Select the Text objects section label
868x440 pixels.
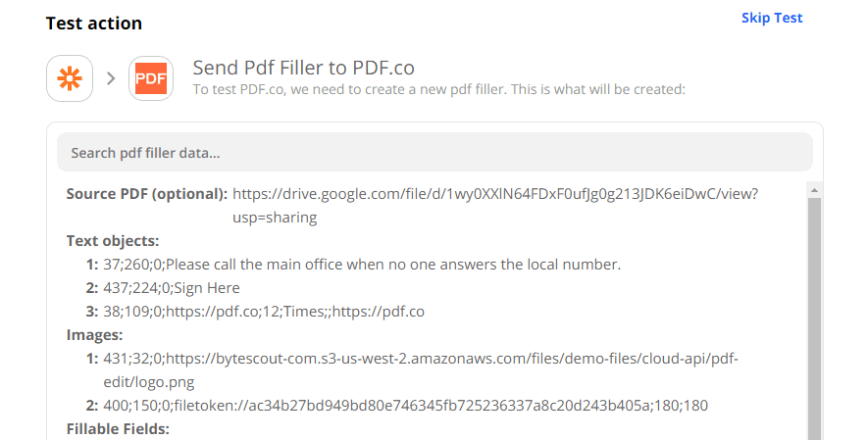(113, 241)
